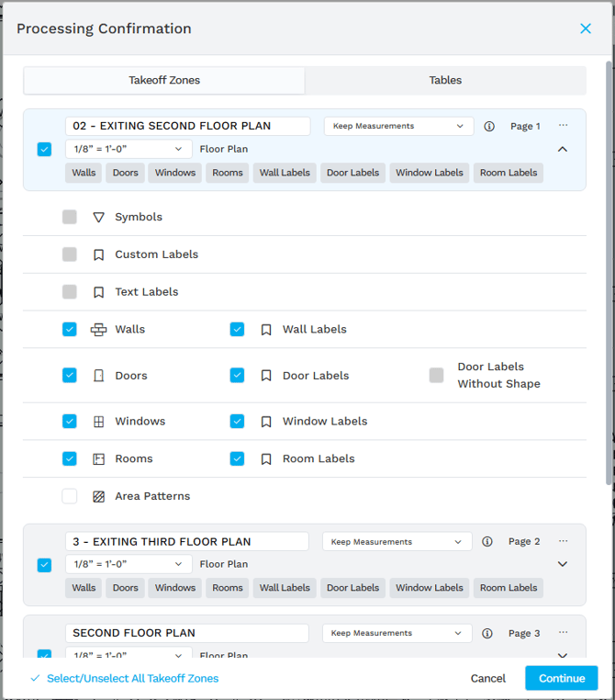615x700 pixels.
Task: Uncheck the Windows checkbox
Action: (70, 422)
